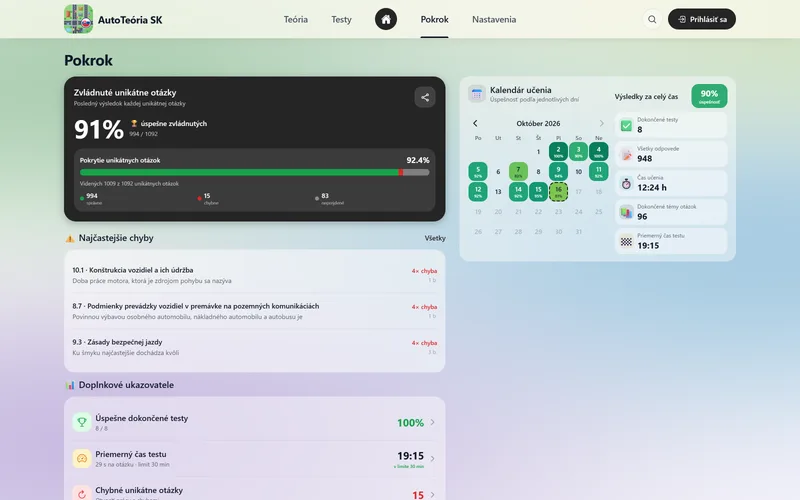Click the 83 unseen questions count

tap(325, 195)
